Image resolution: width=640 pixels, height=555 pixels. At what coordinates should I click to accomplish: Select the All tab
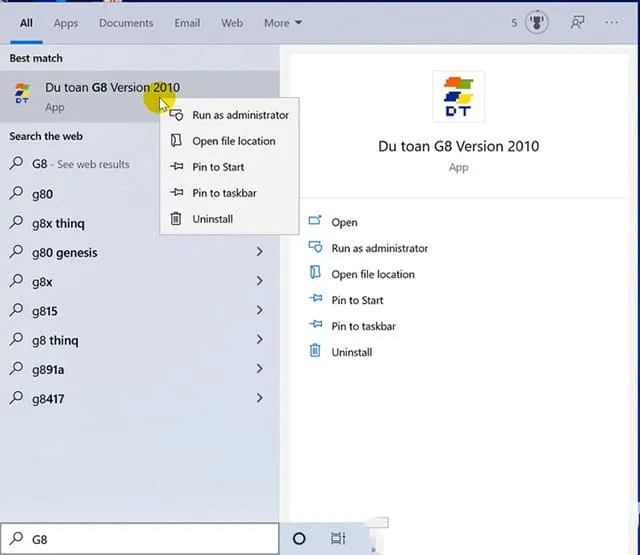point(27,23)
